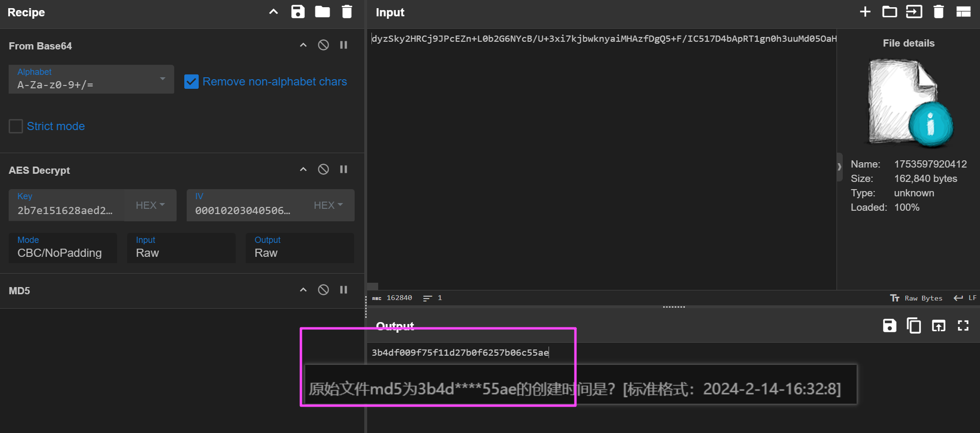Save output to file
Image resolution: width=980 pixels, height=433 pixels.
(889, 325)
